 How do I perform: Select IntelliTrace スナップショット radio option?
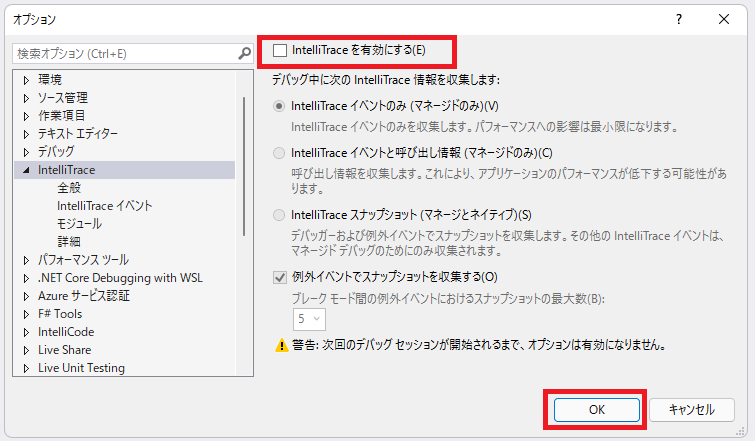tap(279, 215)
